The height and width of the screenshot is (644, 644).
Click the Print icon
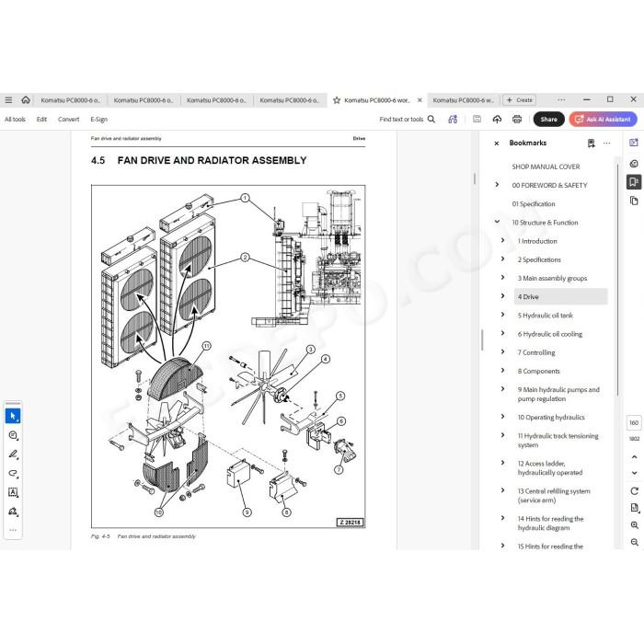point(517,119)
